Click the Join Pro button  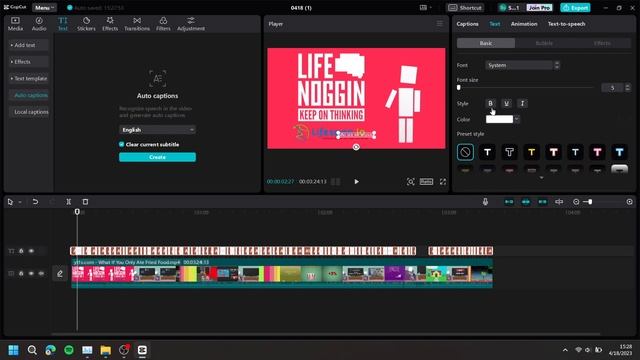tap(539, 8)
